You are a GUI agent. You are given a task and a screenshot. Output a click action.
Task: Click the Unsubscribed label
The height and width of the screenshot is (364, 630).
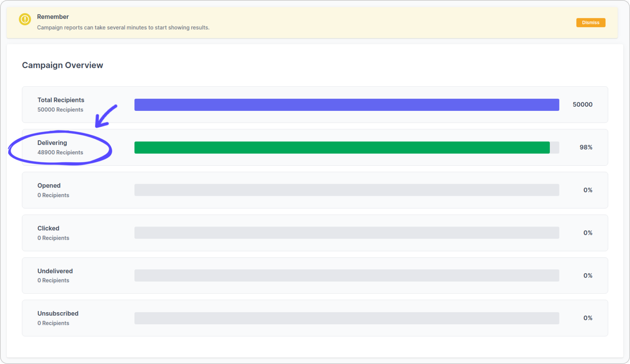pos(58,314)
